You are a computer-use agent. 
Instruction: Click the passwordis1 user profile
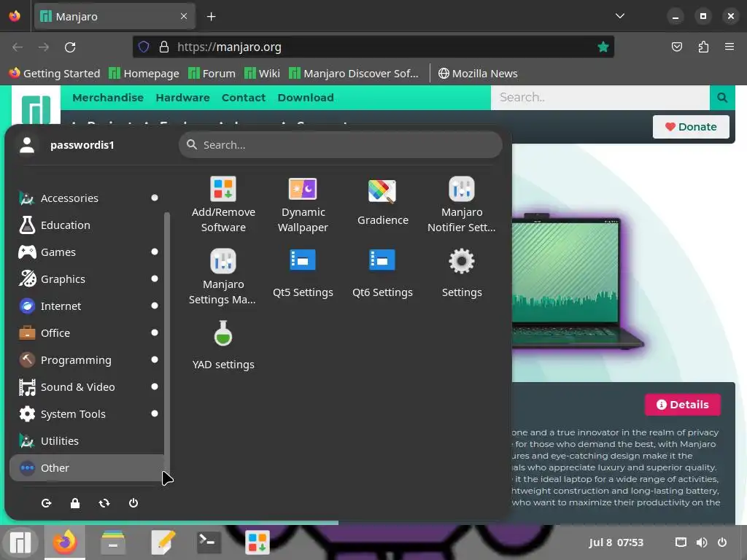(x=66, y=145)
